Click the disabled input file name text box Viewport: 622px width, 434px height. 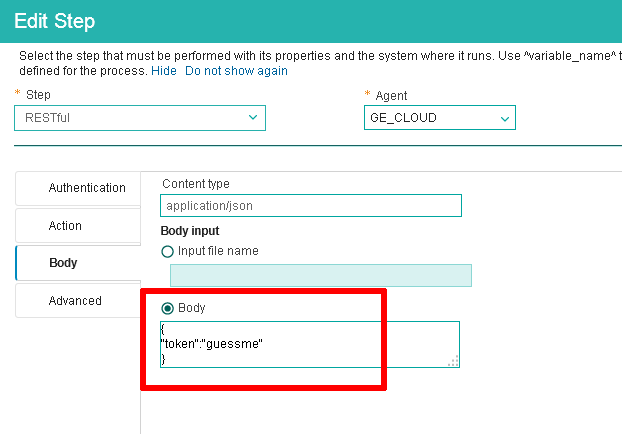(320, 276)
